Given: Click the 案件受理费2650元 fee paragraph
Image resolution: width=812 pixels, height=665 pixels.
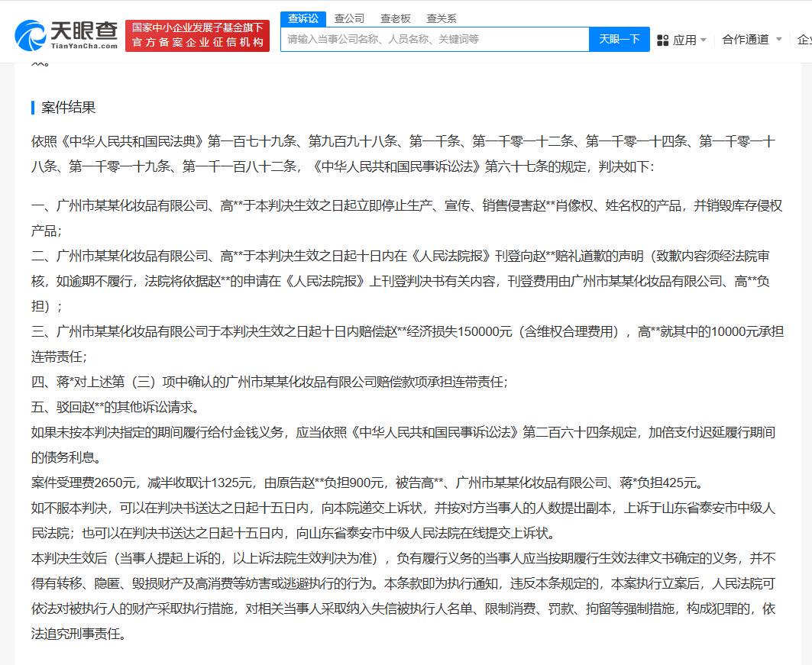Looking at the screenshot, I should [367, 483].
